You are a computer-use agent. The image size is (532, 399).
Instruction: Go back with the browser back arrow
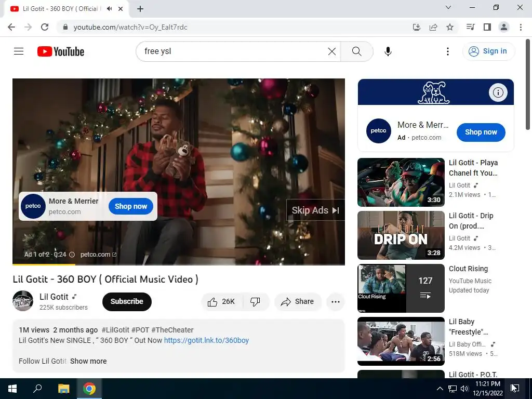pos(11,27)
